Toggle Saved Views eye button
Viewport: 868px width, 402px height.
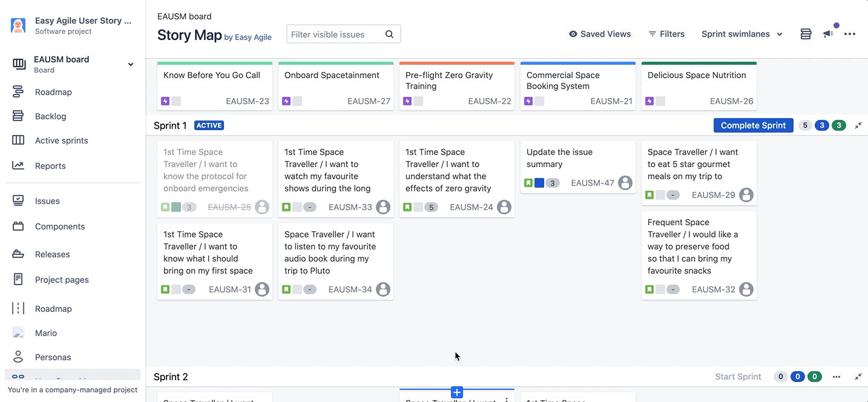tap(600, 34)
